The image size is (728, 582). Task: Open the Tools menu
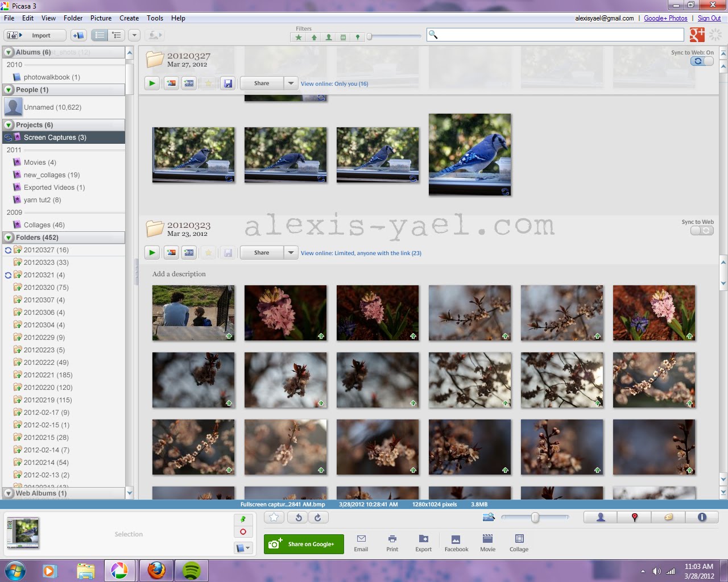click(x=155, y=18)
